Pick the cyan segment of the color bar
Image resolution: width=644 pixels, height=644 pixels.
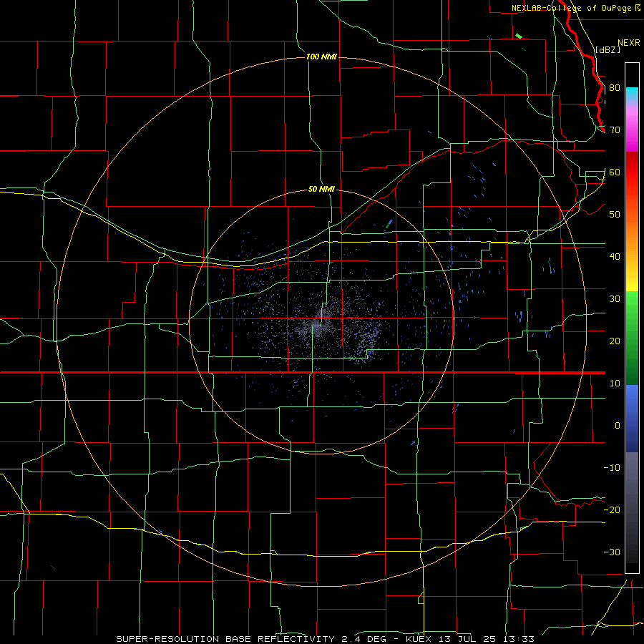click(632, 94)
